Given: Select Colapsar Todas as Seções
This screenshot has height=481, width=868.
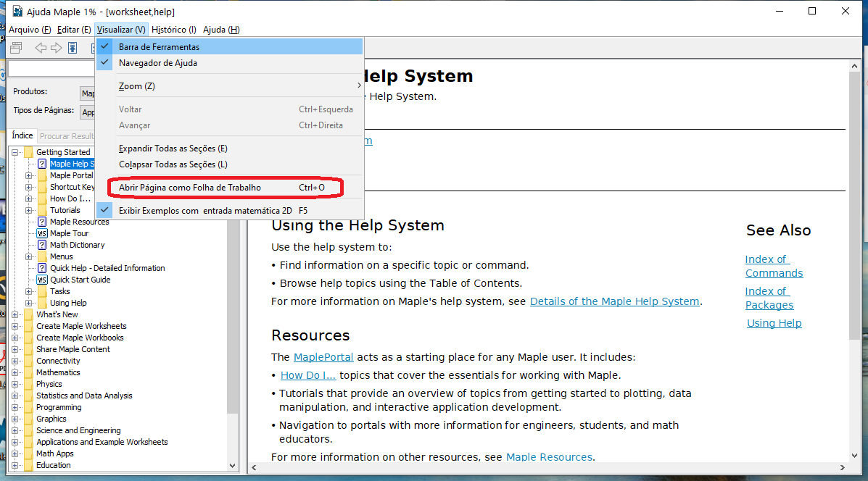Looking at the screenshot, I should coord(230,164).
